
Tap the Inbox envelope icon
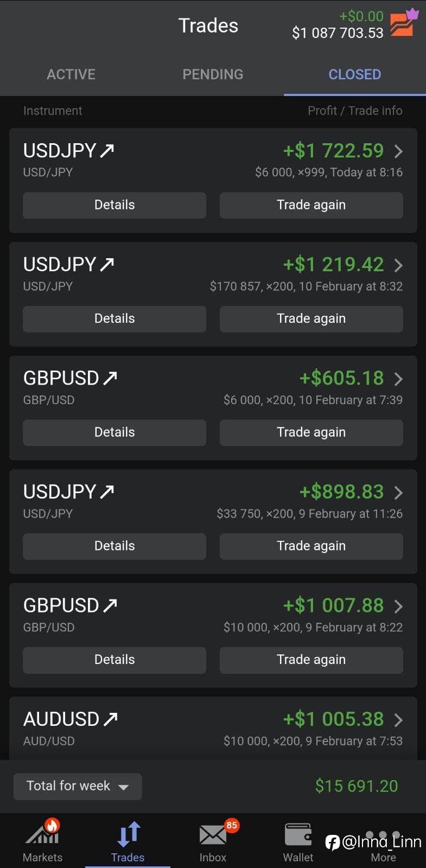tap(213, 835)
